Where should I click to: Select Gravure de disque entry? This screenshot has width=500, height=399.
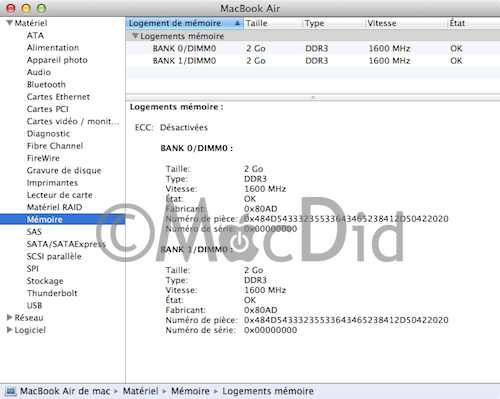[64, 171]
